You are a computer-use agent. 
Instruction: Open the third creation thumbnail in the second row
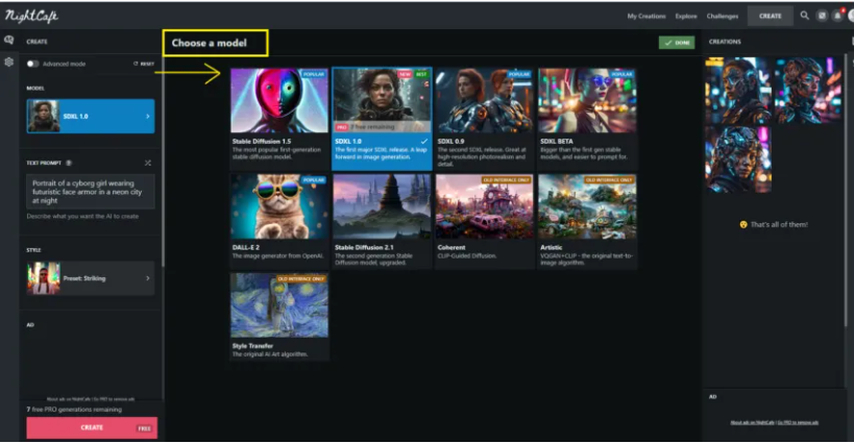[x=739, y=160]
